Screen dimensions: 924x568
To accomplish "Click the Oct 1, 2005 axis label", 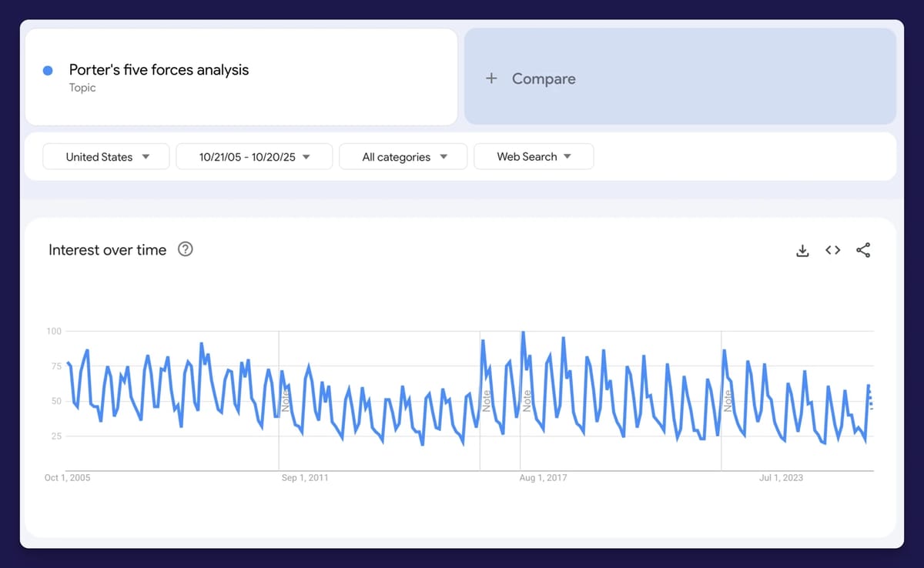I will point(67,478).
